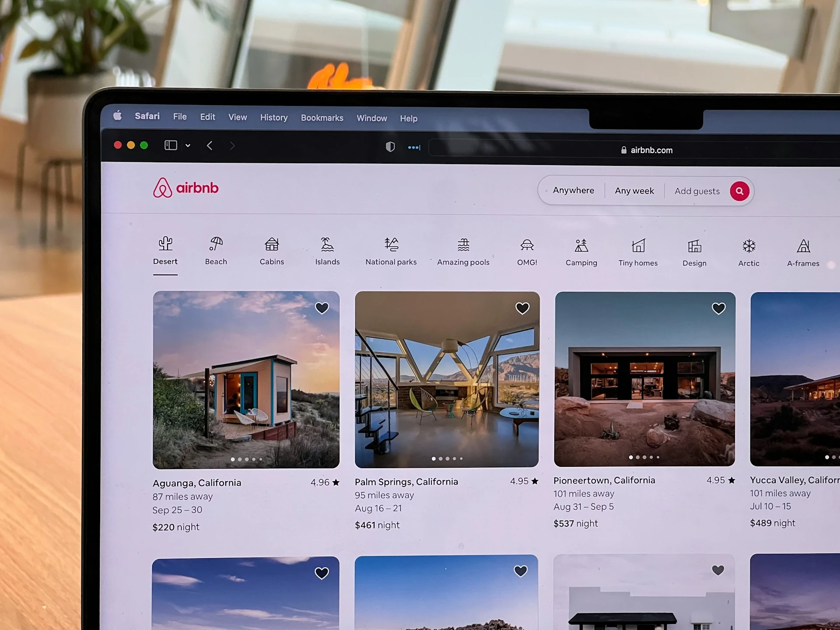Save Pioneertown listing to favorites

click(719, 307)
